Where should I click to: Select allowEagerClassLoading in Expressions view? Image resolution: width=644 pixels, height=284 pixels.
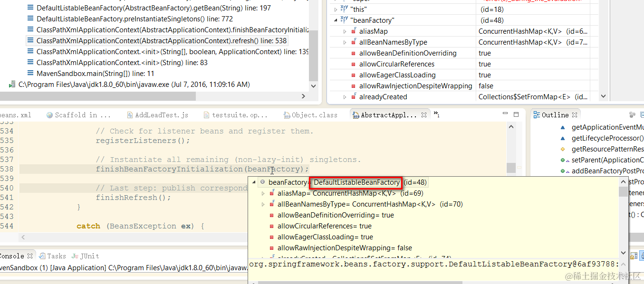tap(397, 75)
